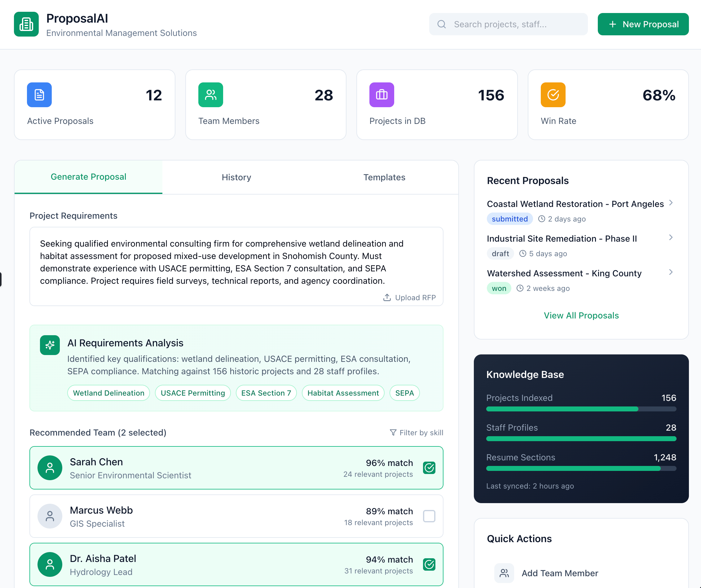Screen dimensions: 701x588
Task: Expand Coastal Wetland Restoration proposal chevron
Action: (x=671, y=203)
